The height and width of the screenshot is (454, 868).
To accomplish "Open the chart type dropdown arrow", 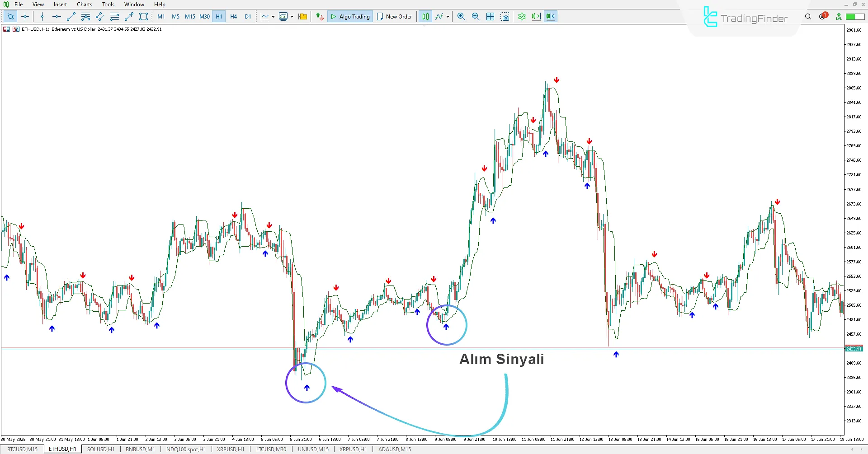I will pos(273,16).
